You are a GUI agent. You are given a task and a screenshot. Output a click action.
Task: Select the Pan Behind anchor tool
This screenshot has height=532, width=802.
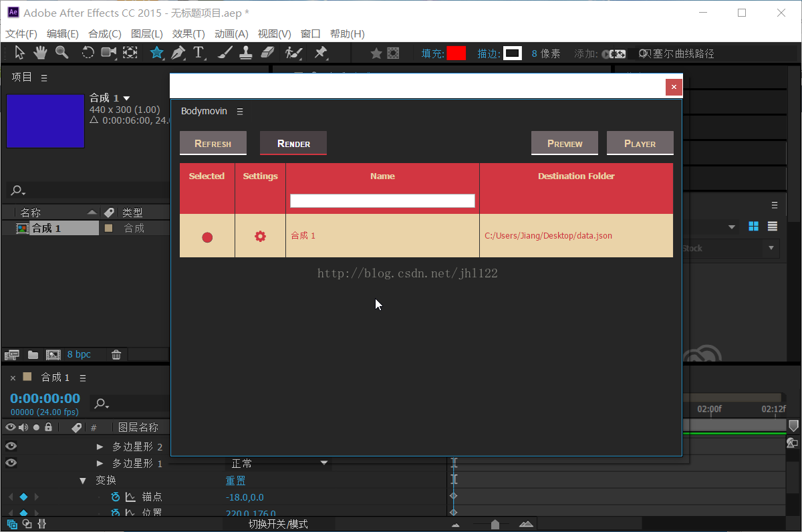coord(130,53)
